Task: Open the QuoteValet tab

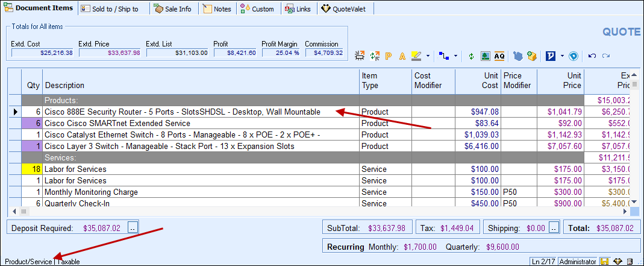Action: point(344,9)
